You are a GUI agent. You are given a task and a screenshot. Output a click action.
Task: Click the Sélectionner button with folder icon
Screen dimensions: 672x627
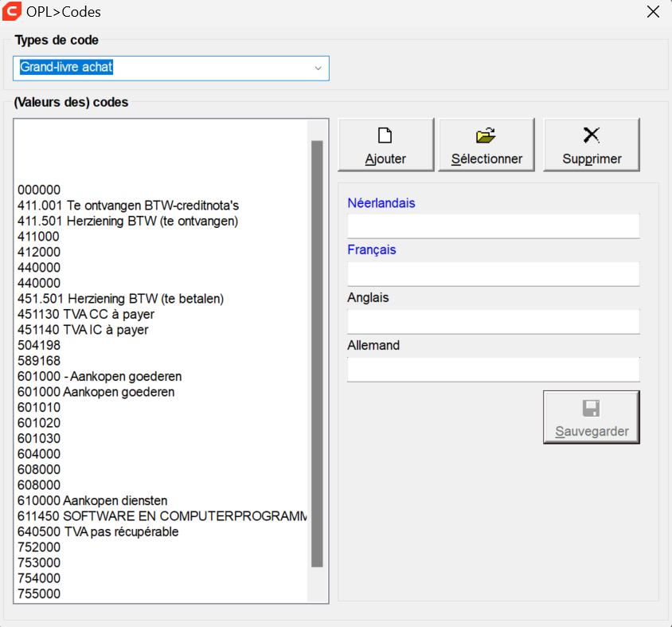pyautogui.click(x=486, y=145)
